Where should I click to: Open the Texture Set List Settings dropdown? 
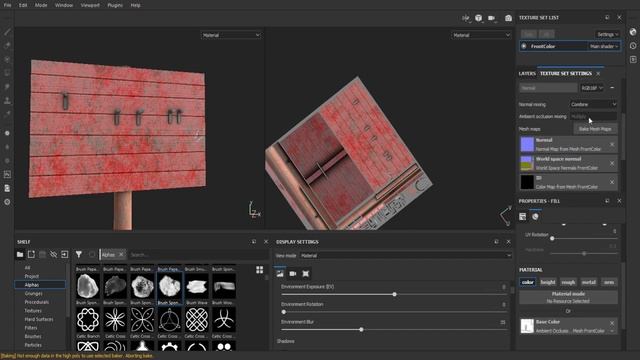coord(607,34)
